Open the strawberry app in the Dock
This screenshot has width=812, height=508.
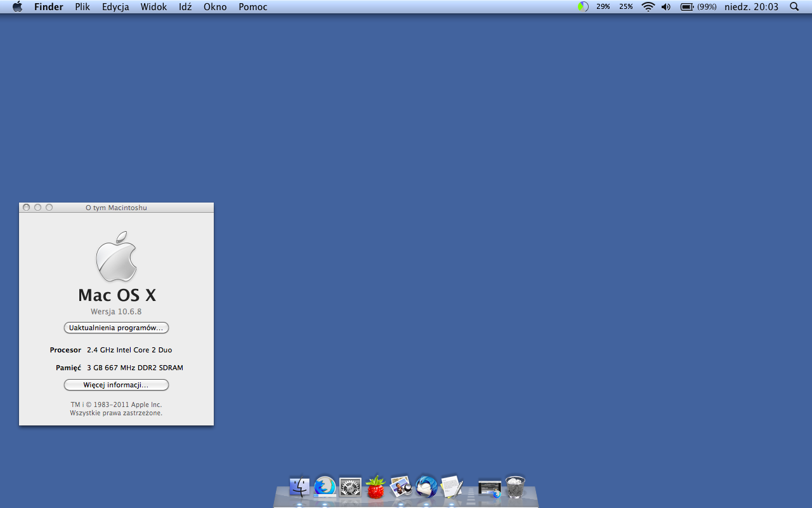376,487
